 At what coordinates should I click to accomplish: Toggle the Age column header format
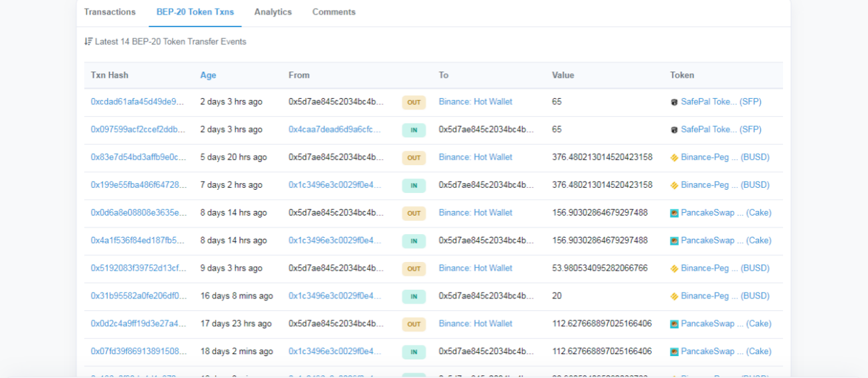[x=208, y=75]
